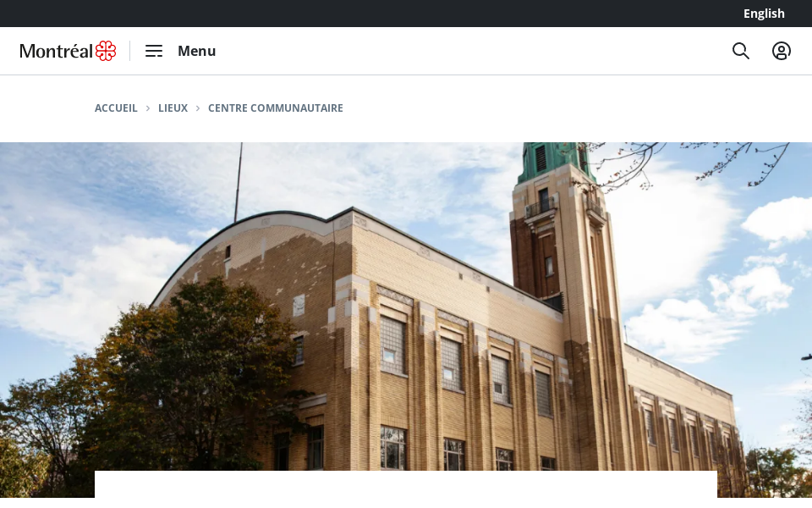Image resolution: width=812 pixels, height=508 pixels.
Task: Click the green copper roof of the tower
Action: point(546,161)
